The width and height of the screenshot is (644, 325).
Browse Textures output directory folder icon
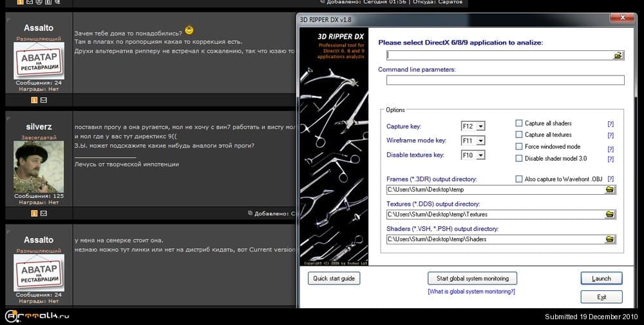point(610,214)
